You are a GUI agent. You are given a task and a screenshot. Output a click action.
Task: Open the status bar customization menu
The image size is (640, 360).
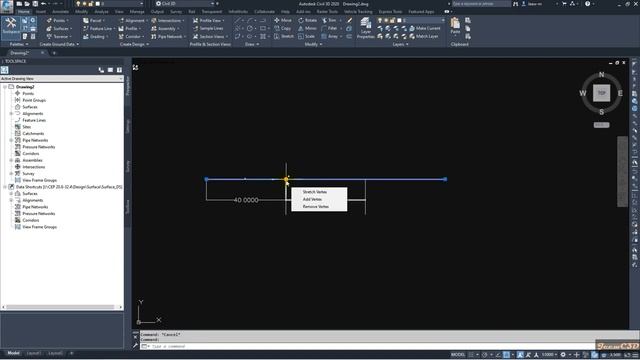point(635,355)
